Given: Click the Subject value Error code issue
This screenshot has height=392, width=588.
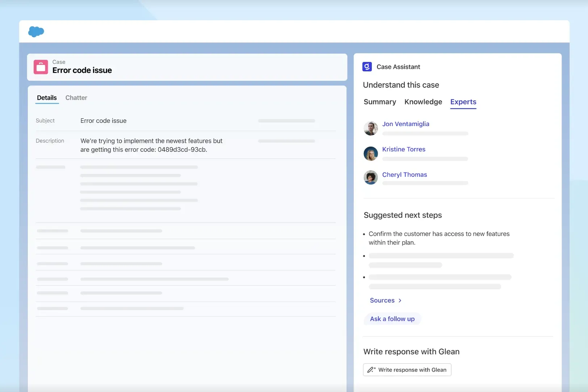Looking at the screenshot, I should (x=104, y=121).
